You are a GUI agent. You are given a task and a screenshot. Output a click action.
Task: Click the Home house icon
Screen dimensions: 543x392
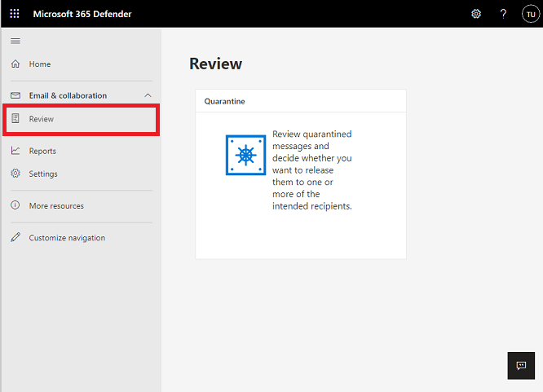click(15, 64)
